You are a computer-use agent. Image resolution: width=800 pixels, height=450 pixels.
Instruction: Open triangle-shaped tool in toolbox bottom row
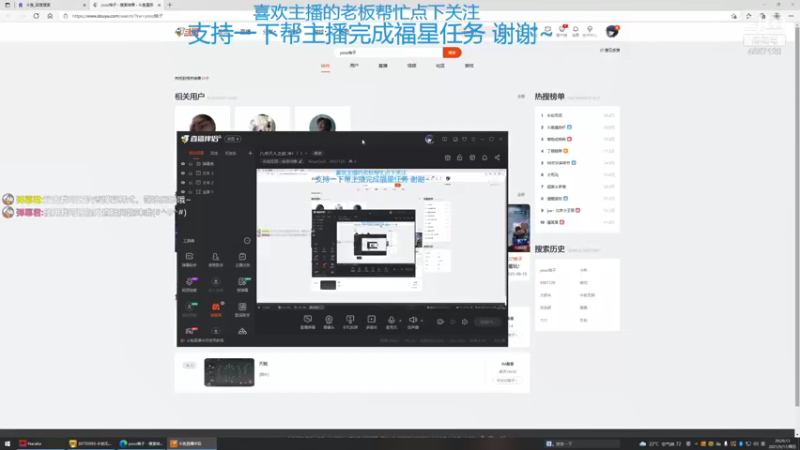[242, 332]
